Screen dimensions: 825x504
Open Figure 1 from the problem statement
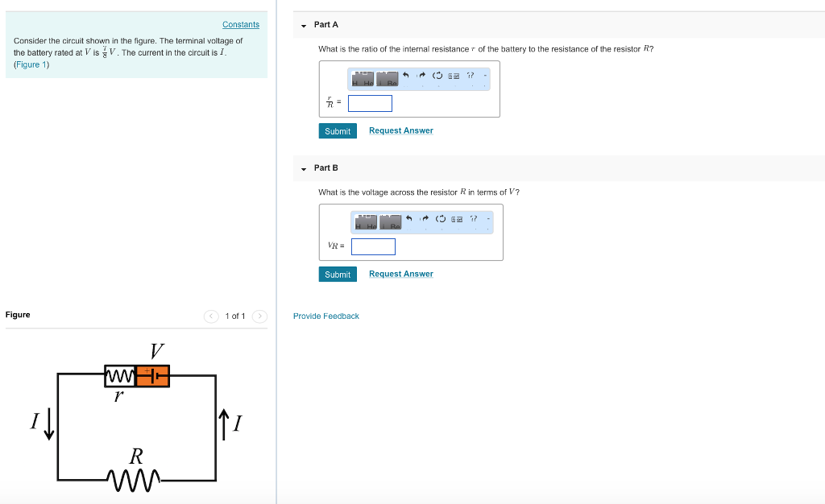(31, 64)
